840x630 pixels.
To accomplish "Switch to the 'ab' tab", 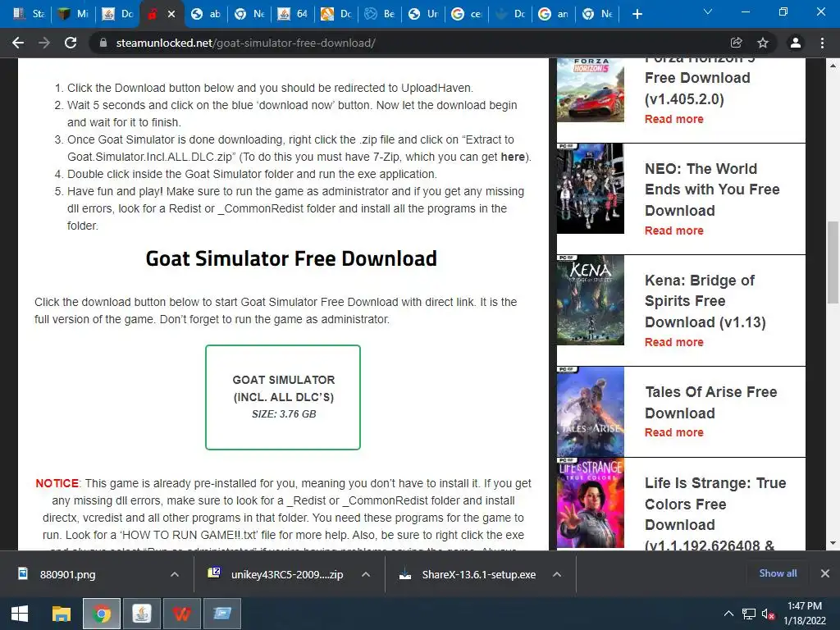I will coord(206,14).
